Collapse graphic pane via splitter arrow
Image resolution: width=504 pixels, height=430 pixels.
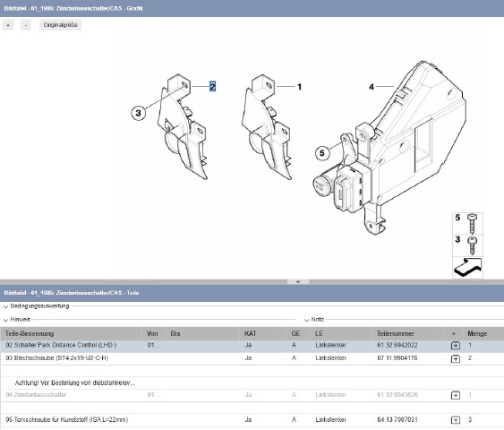298,281
